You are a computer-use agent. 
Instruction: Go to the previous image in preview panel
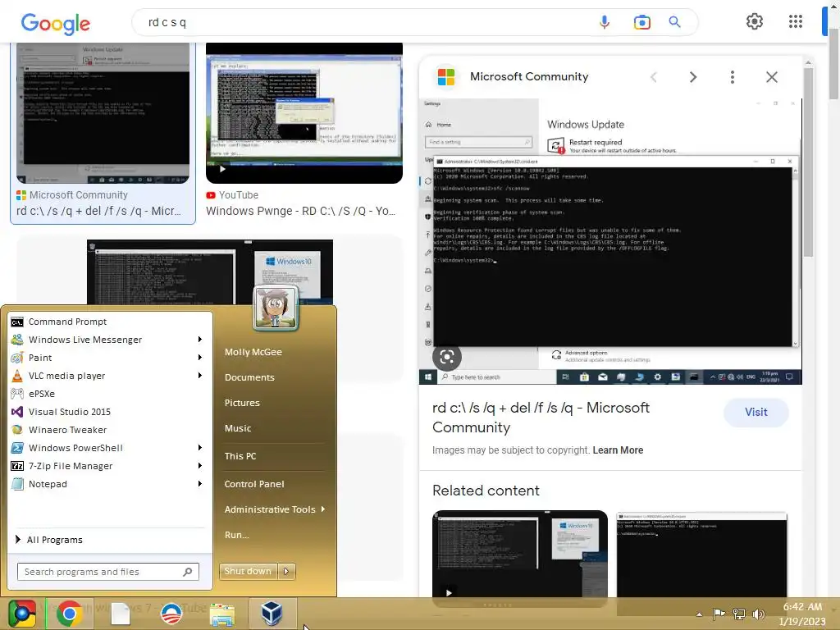(654, 77)
